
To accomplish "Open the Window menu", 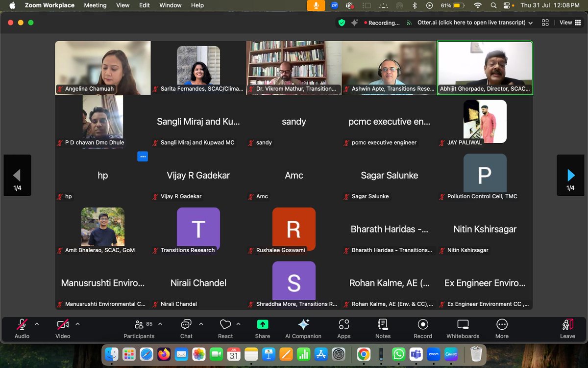I will pos(170,5).
